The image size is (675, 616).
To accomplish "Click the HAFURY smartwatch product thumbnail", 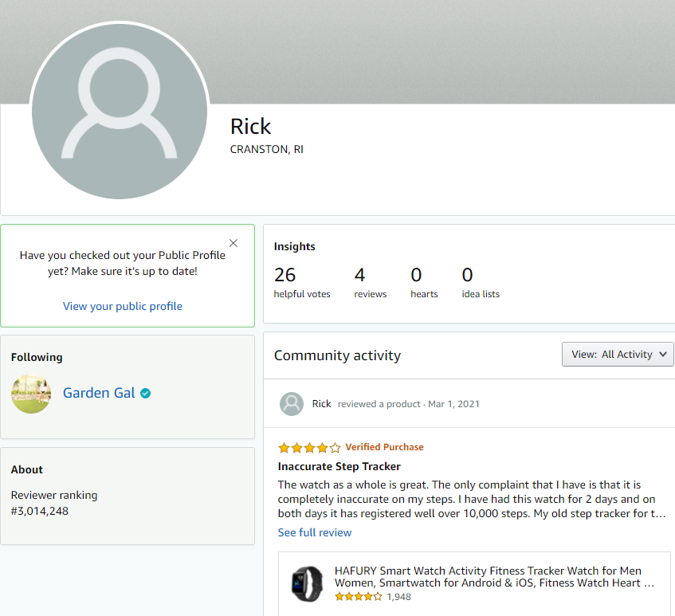I will (307, 583).
